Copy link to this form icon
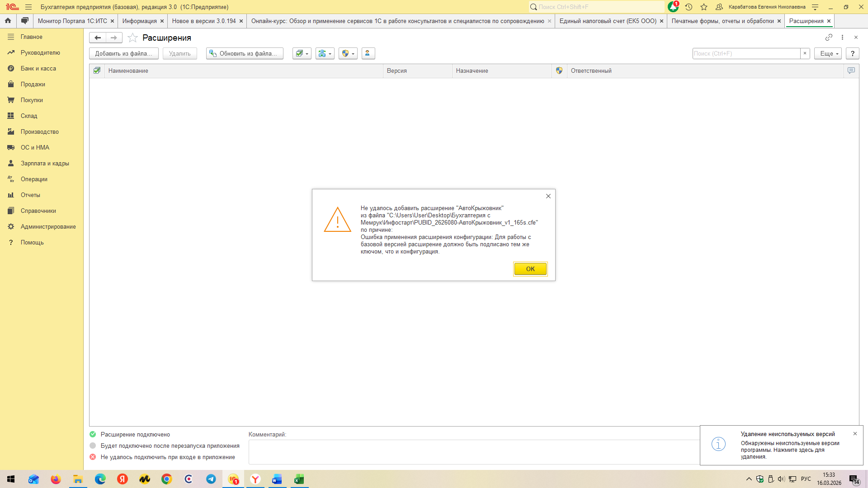Image resolution: width=868 pixels, height=488 pixels. click(x=829, y=38)
